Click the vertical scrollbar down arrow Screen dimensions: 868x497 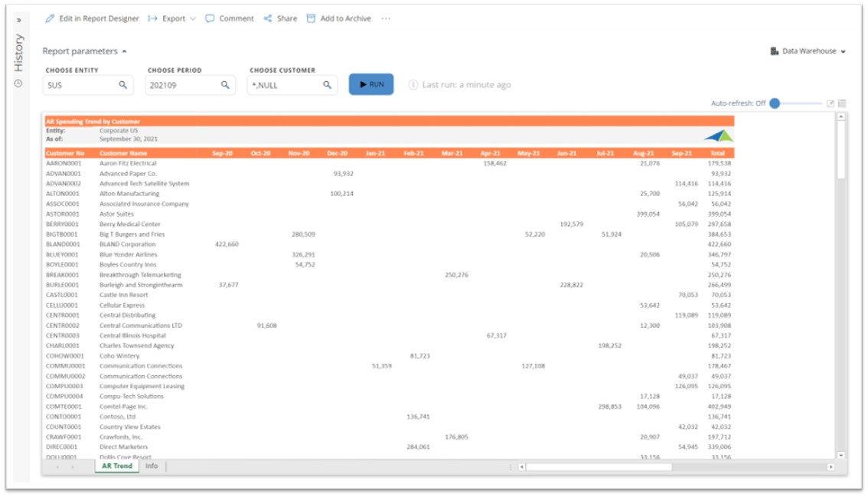(x=841, y=455)
